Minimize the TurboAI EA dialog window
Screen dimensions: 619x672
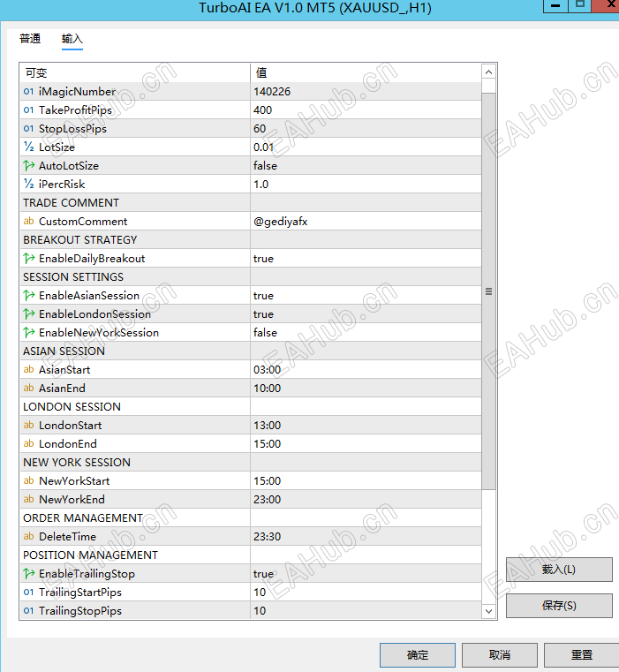pos(555,6)
